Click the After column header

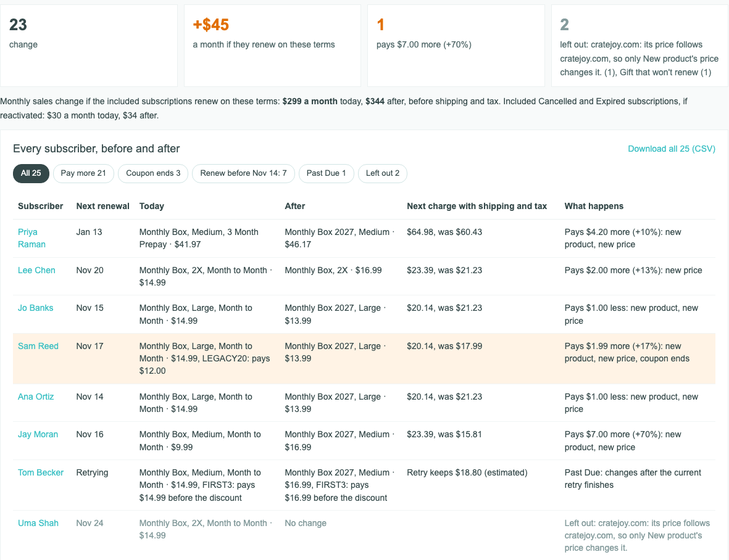[x=295, y=206]
